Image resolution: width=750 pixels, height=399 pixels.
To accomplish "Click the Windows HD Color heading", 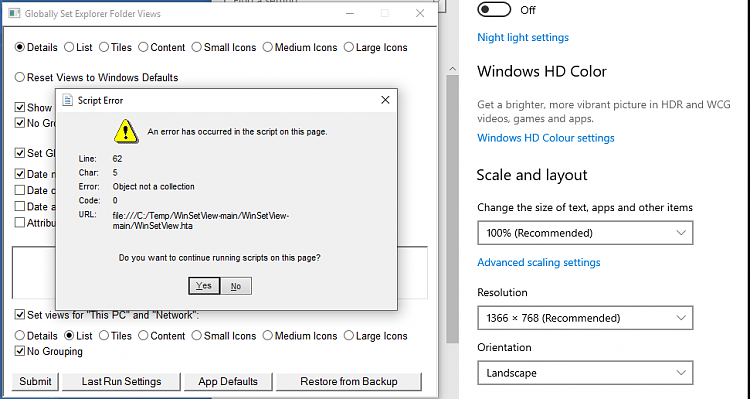I will pyautogui.click(x=542, y=71).
